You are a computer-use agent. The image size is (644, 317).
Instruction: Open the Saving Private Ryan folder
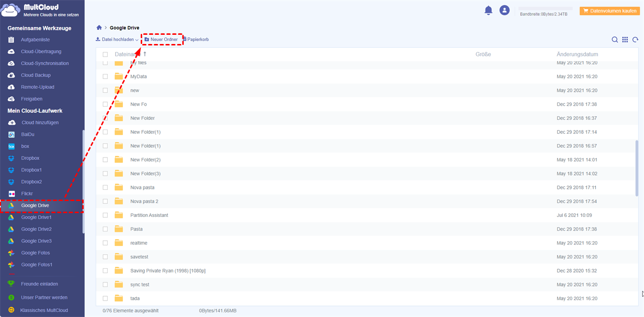[168, 271]
